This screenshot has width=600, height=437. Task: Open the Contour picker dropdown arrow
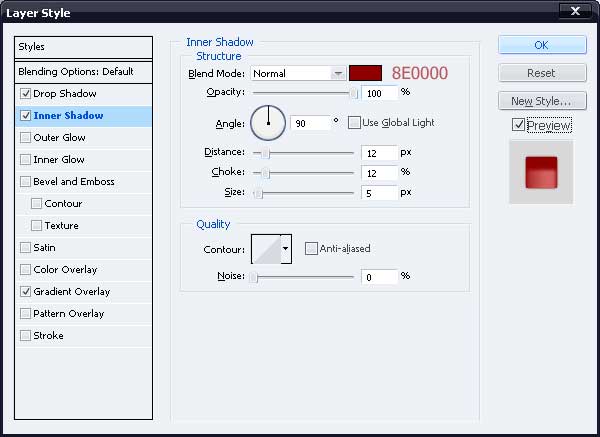(286, 249)
